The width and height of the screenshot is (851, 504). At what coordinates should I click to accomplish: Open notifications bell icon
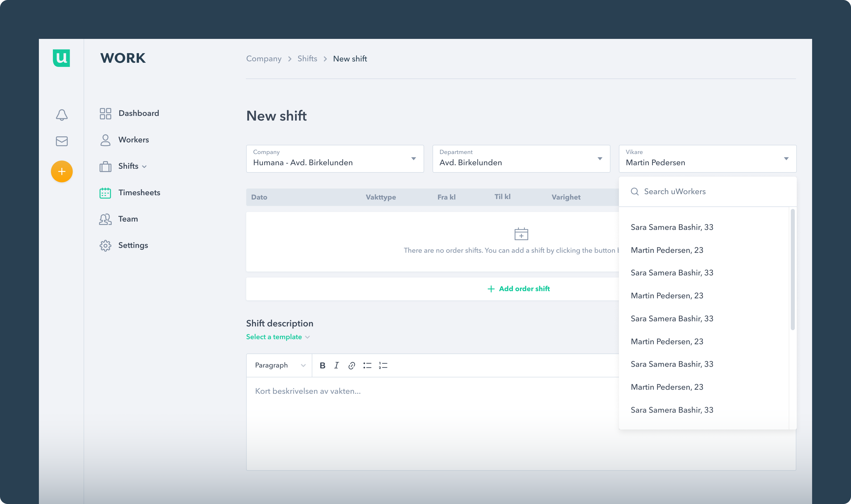pos(61,115)
